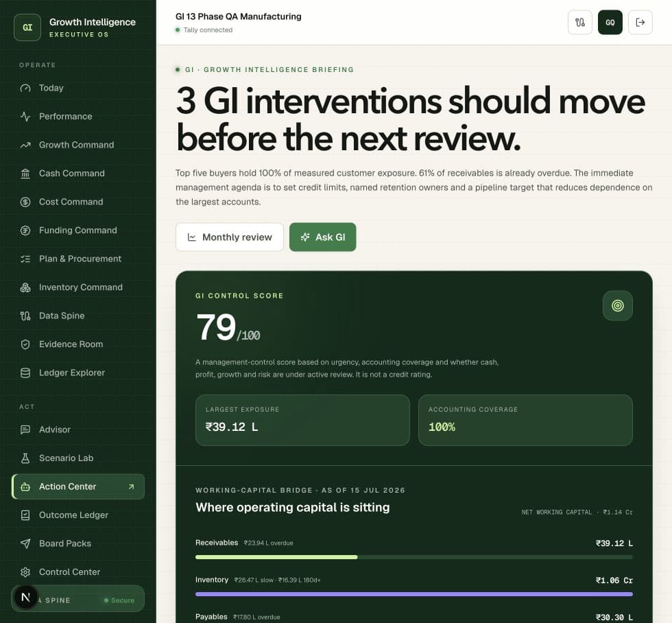Viewport: 672px width, 623px height.
Task: Click 'GI 13 Phase QA Manufacturing' title
Action: coord(239,16)
